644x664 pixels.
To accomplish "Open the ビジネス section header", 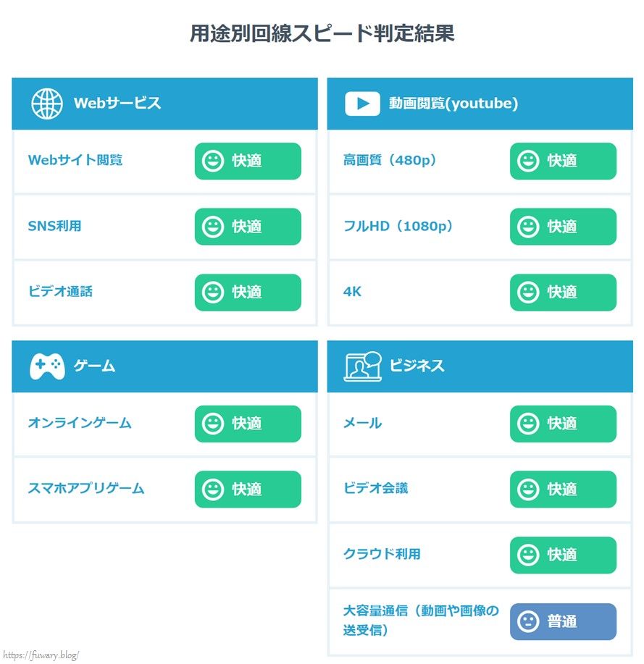I will pos(480,366).
